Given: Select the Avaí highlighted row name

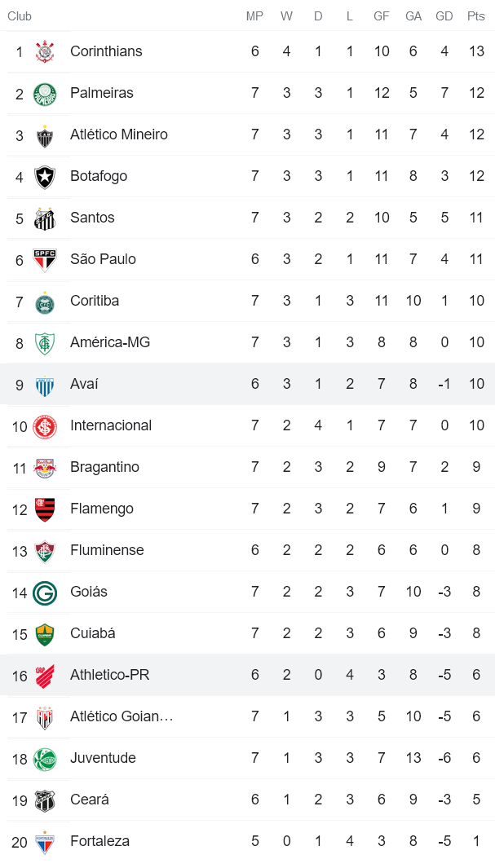Looking at the screenshot, I should coord(84,384).
